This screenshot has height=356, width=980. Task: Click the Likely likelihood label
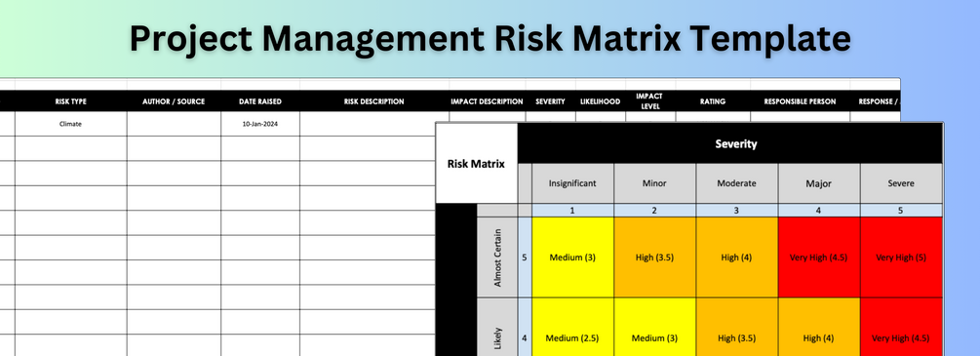pos(497,327)
